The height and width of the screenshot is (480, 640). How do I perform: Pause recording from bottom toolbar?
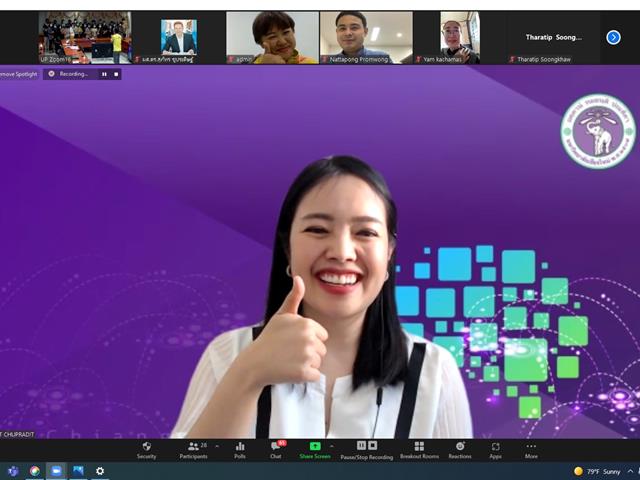(x=361, y=445)
